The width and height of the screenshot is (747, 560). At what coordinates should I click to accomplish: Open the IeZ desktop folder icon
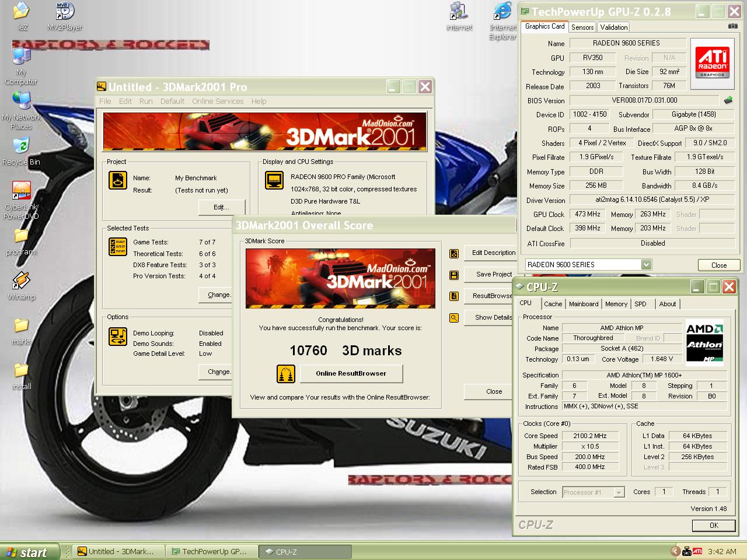(21, 10)
